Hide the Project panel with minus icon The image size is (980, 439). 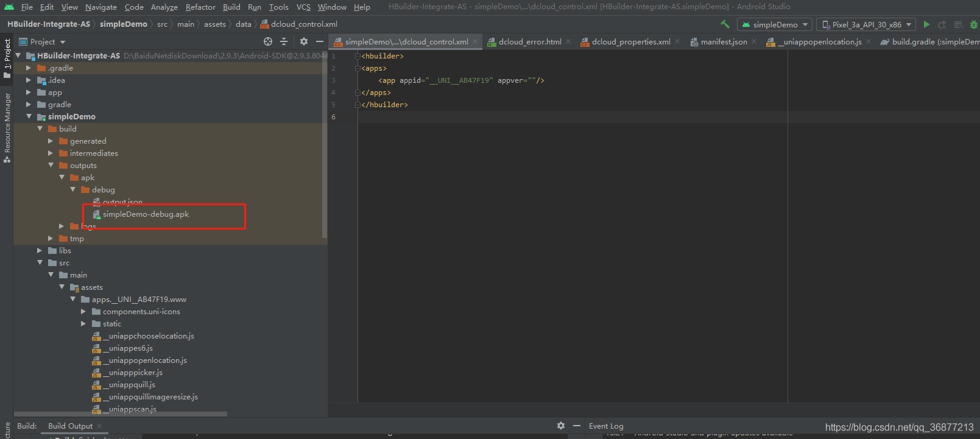click(x=319, y=41)
